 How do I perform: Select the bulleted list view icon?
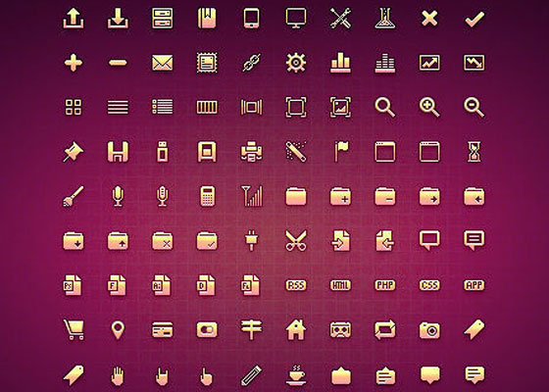[x=163, y=107]
